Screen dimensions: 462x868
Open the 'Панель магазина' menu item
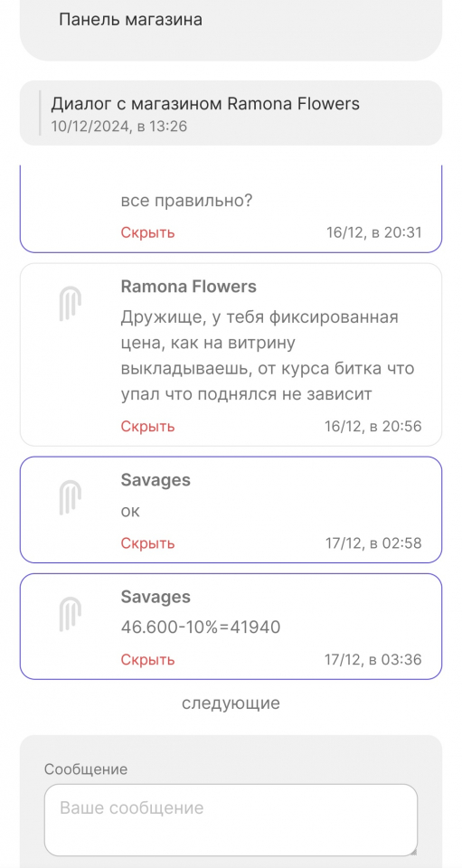coord(130,20)
